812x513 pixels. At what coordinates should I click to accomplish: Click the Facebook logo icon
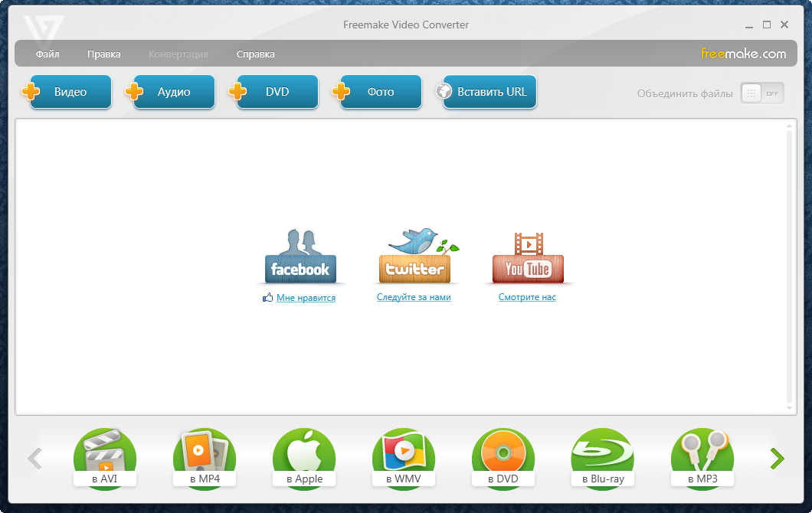pos(300,258)
